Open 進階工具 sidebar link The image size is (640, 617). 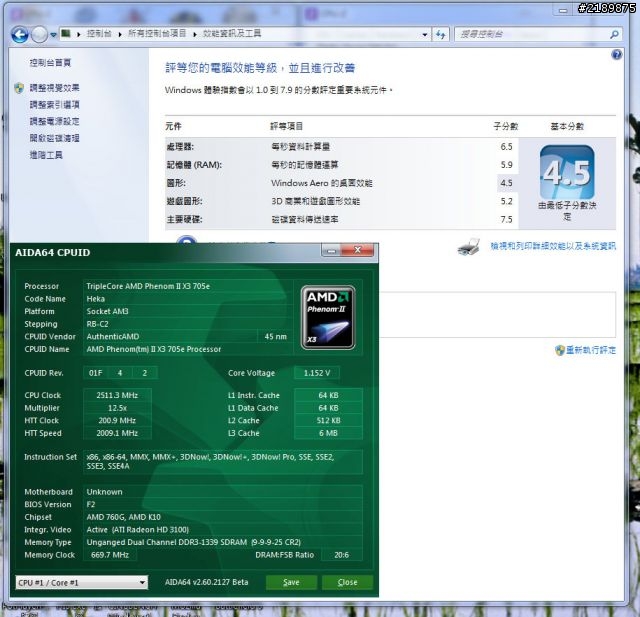[x=46, y=155]
